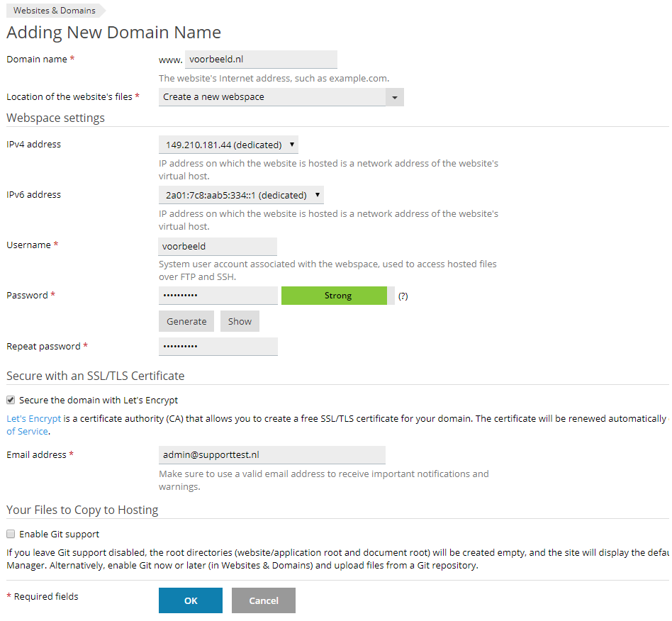
Task: Click the domain name input showing voorbeeld.nl
Action: tap(261, 60)
